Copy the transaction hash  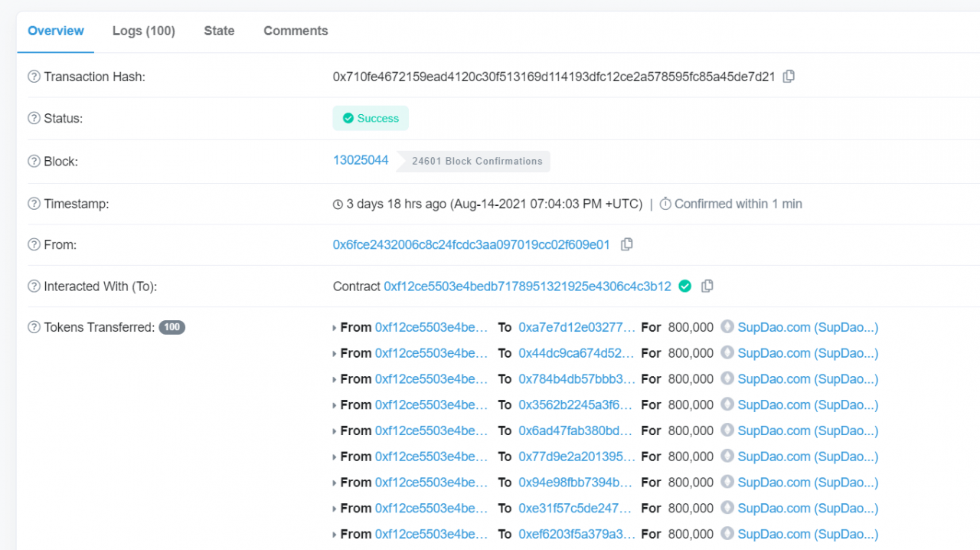[789, 76]
